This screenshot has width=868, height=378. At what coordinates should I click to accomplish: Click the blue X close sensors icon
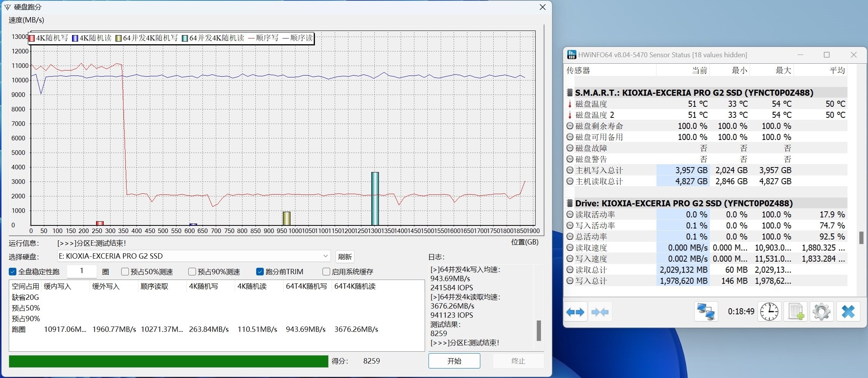tap(848, 312)
